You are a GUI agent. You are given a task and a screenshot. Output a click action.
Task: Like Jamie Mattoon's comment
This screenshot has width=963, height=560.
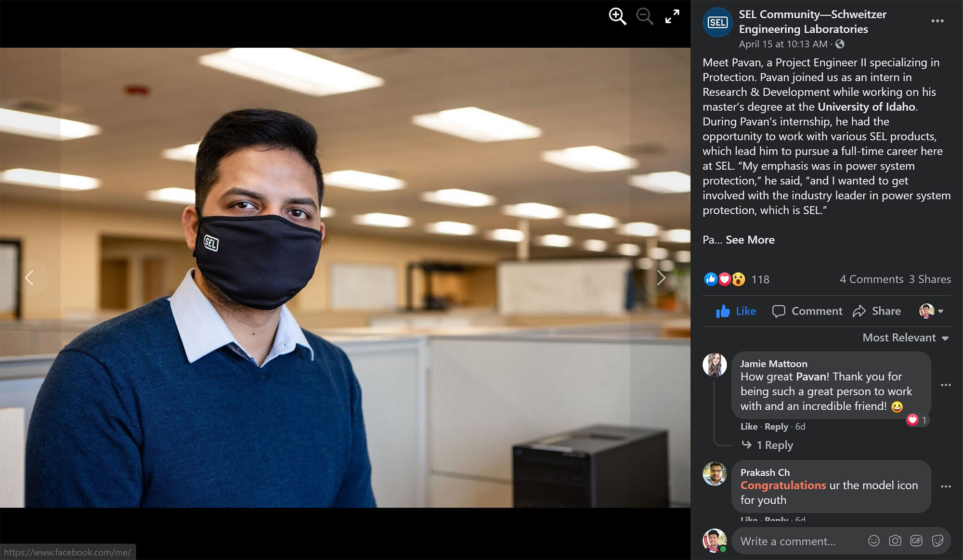pyautogui.click(x=749, y=427)
